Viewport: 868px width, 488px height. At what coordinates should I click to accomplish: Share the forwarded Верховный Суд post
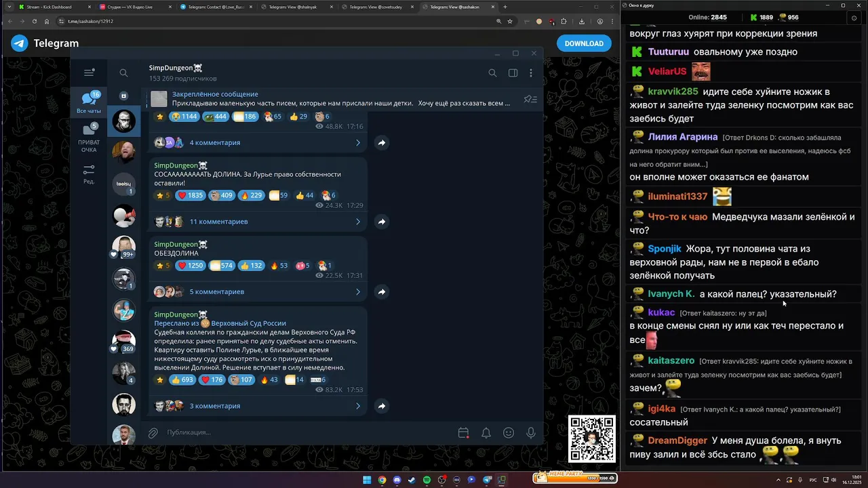(381, 406)
